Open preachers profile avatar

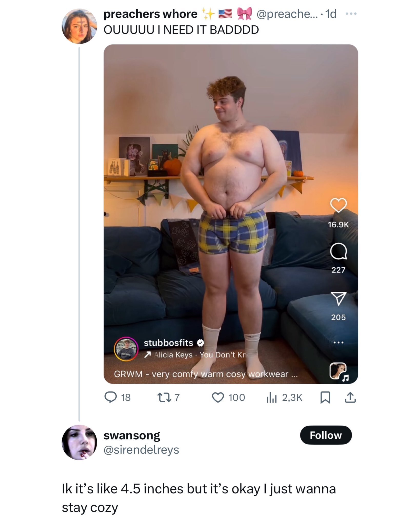click(79, 26)
